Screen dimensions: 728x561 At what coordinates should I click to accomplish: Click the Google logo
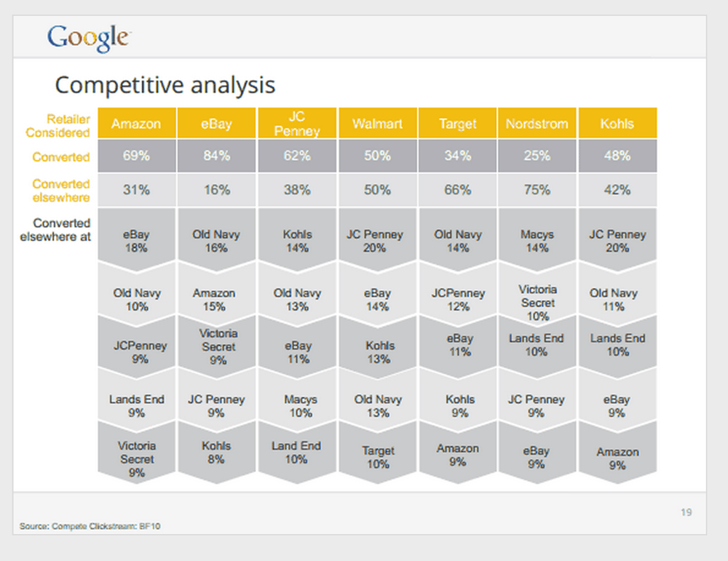pos(89,38)
